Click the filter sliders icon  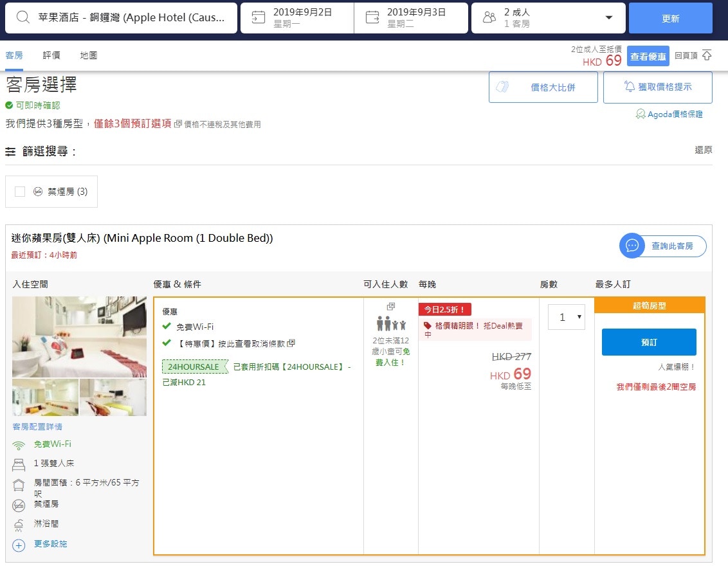[10, 151]
